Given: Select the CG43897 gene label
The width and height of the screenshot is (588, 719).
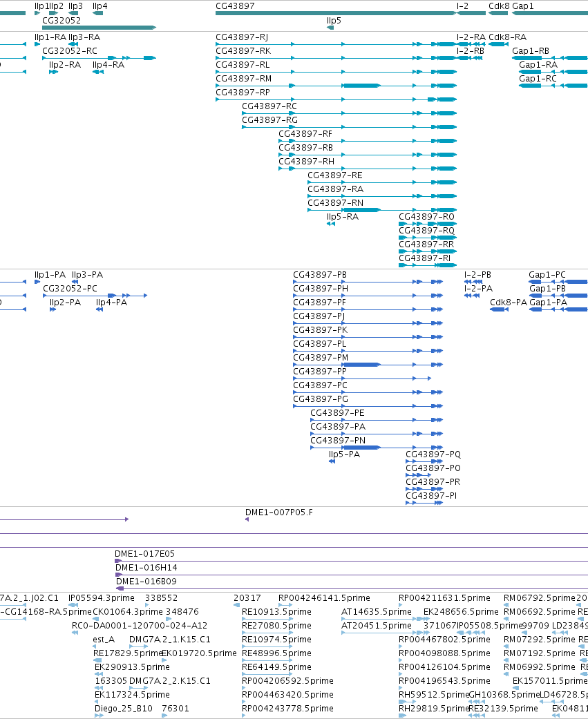Looking at the screenshot, I should point(235,6).
